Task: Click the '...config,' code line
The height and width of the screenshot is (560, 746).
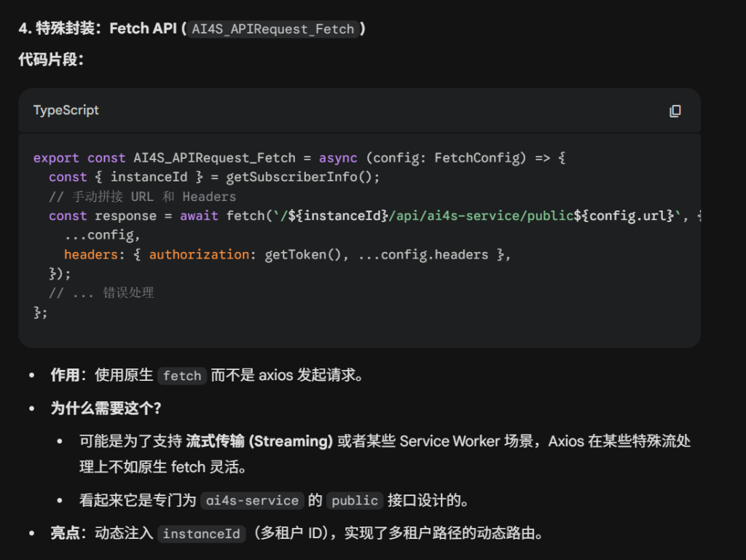Action: click(x=102, y=235)
